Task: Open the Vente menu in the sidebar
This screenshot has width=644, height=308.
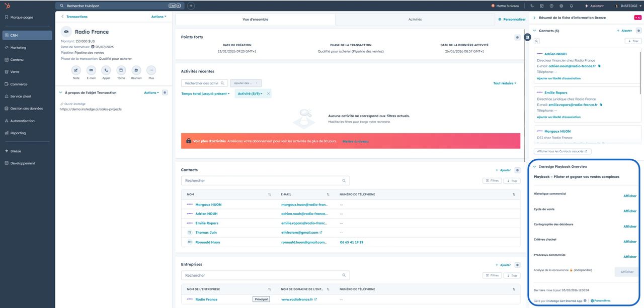Action: pos(12,71)
